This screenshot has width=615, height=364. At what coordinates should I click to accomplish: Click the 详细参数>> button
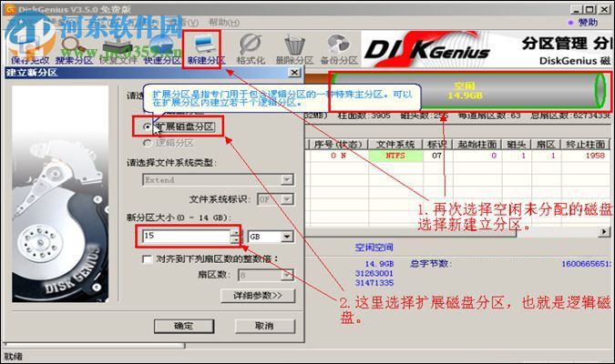[x=258, y=296]
